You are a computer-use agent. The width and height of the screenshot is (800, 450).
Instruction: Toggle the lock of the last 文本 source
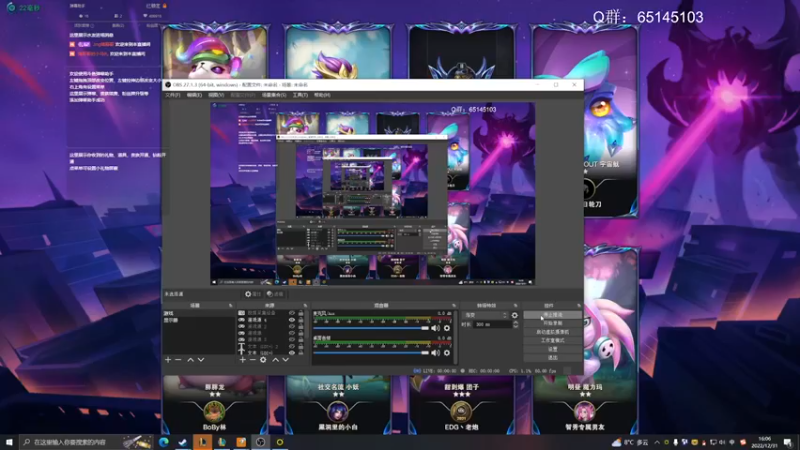click(301, 353)
